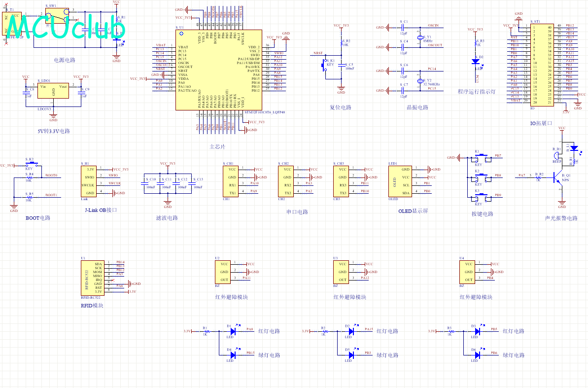Click '红外避障模块' label under U4
588x388 pixels.
476,297
